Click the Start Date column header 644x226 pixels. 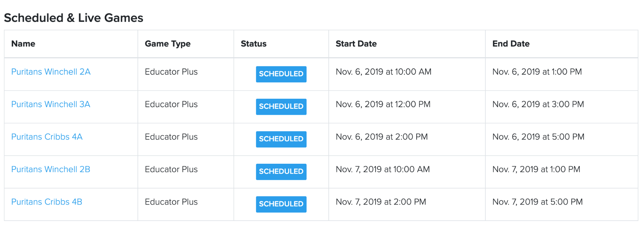[x=356, y=44]
